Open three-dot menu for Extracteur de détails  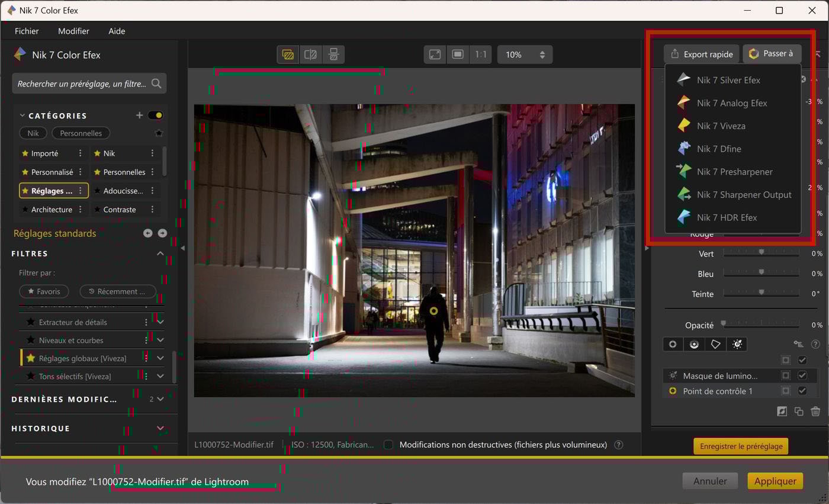click(x=146, y=322)
